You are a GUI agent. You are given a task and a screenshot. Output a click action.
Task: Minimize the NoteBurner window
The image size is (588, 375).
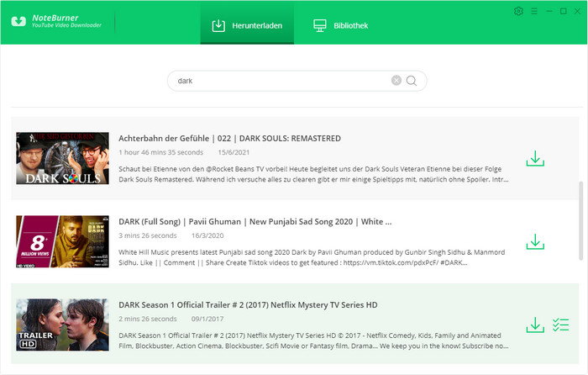(549, 11)
